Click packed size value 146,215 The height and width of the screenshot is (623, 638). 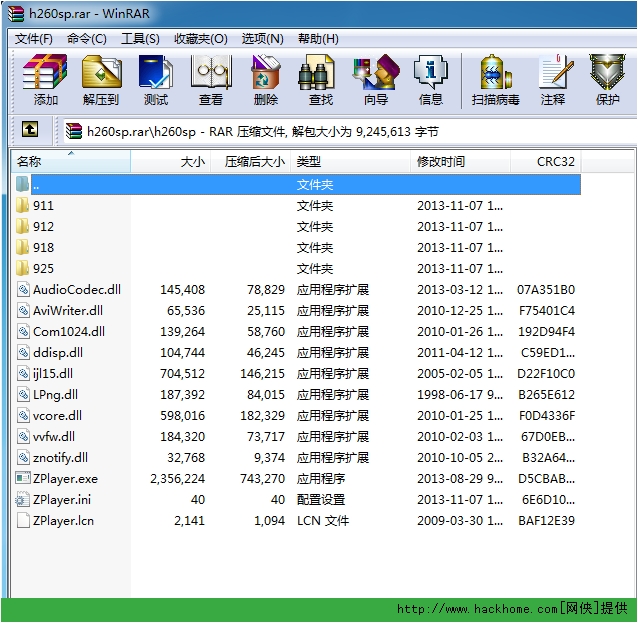pyautogui.click(x=262, y=374)
